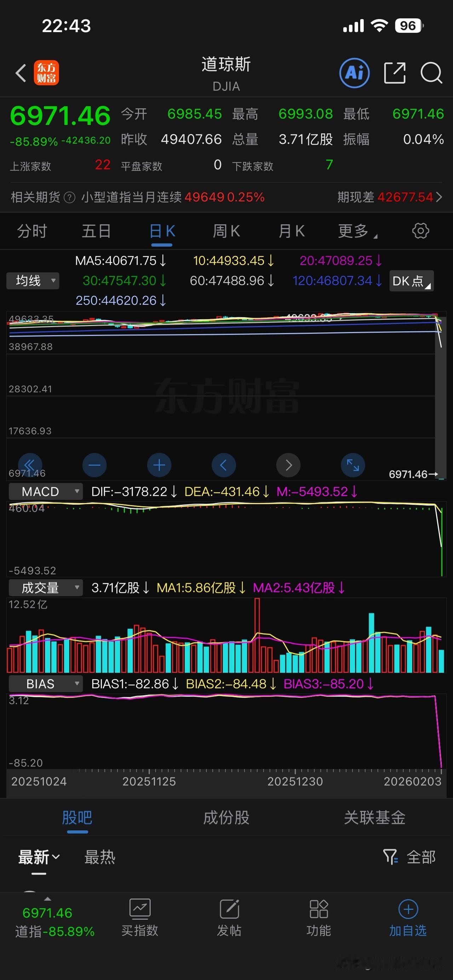Switch to the 五日 tab
Image resolution: width=453 pixels, height=980 pixels.
click(97, 231)
